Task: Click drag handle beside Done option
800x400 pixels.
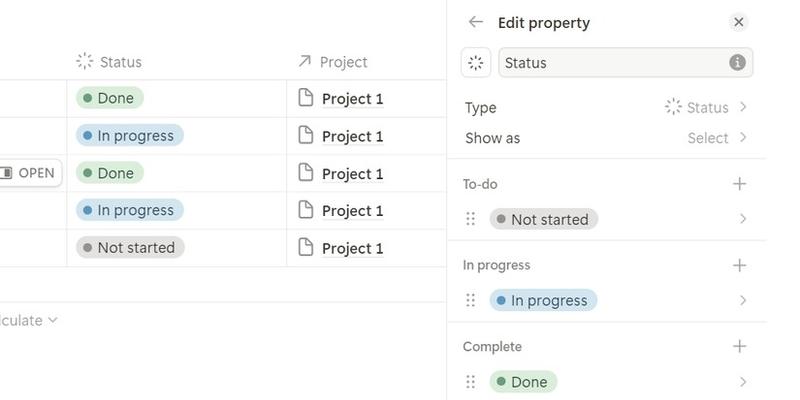Action: click(472, 382)
